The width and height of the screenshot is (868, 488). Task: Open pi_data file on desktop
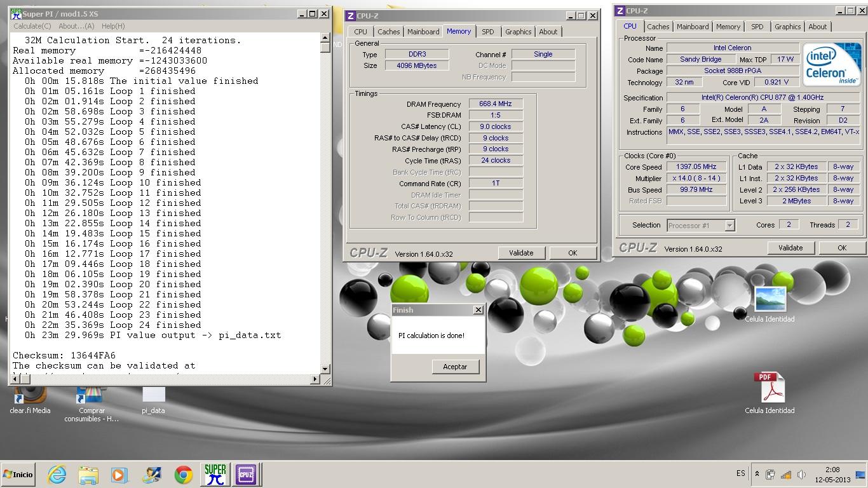coord(153,400)
